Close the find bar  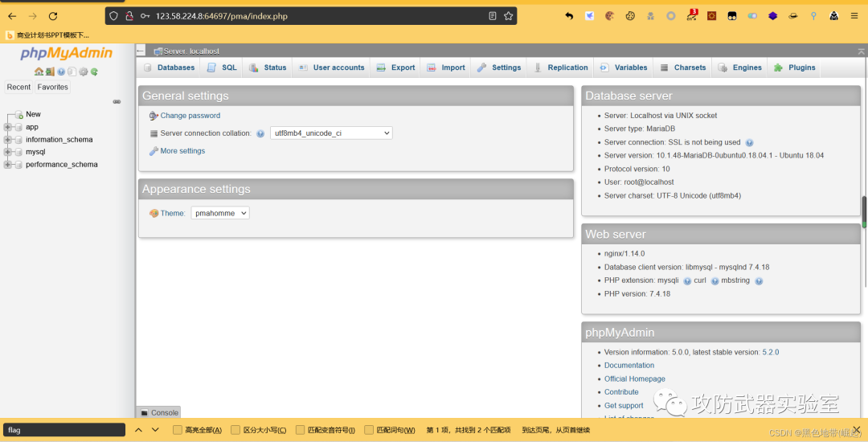click(x=857, y=429)
